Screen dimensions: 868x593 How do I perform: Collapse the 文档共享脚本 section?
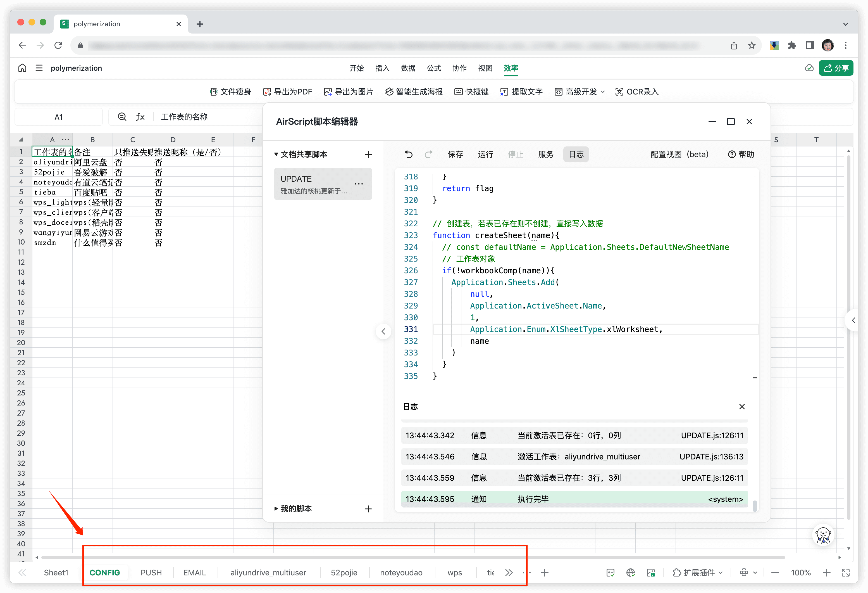click(276, 154)
